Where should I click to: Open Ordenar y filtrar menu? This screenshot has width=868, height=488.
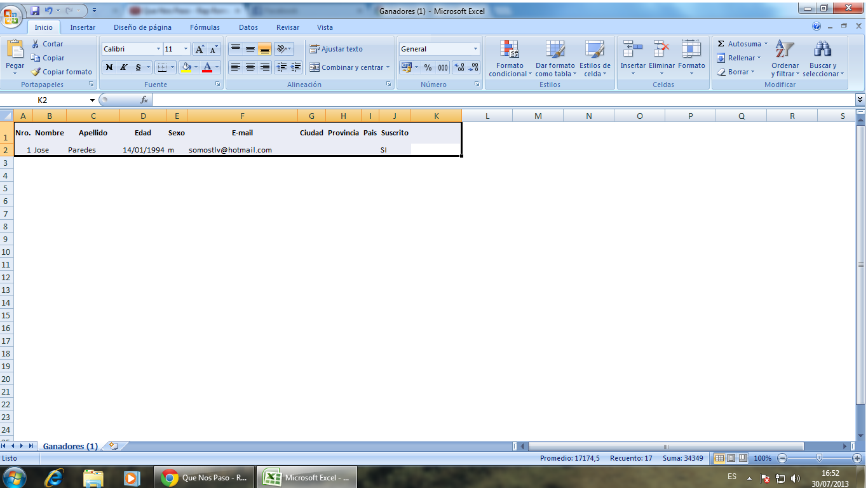click(x=785, y=58)
